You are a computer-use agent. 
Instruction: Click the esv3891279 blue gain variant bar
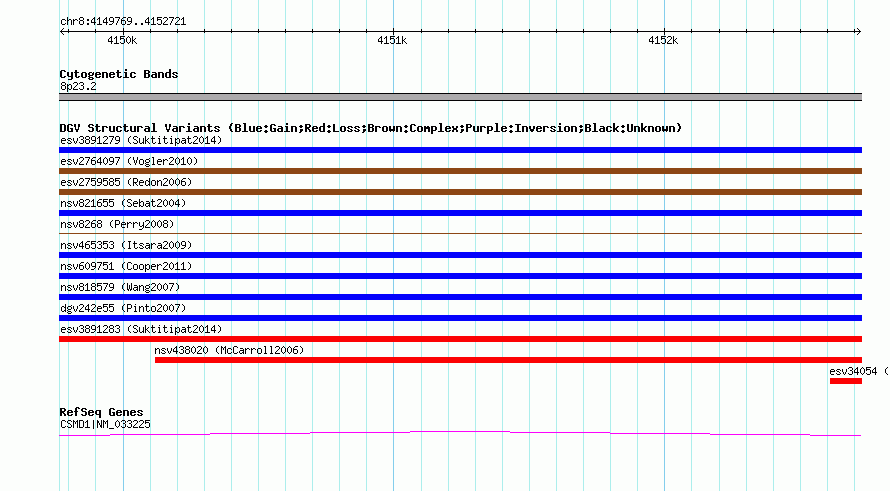coord(460,150)
